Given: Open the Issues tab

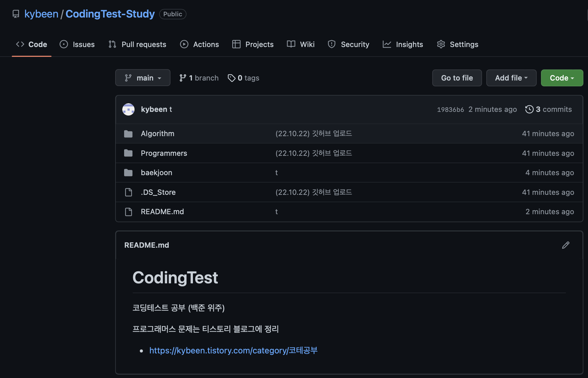Looking at the screenshot, I should 77,44.
